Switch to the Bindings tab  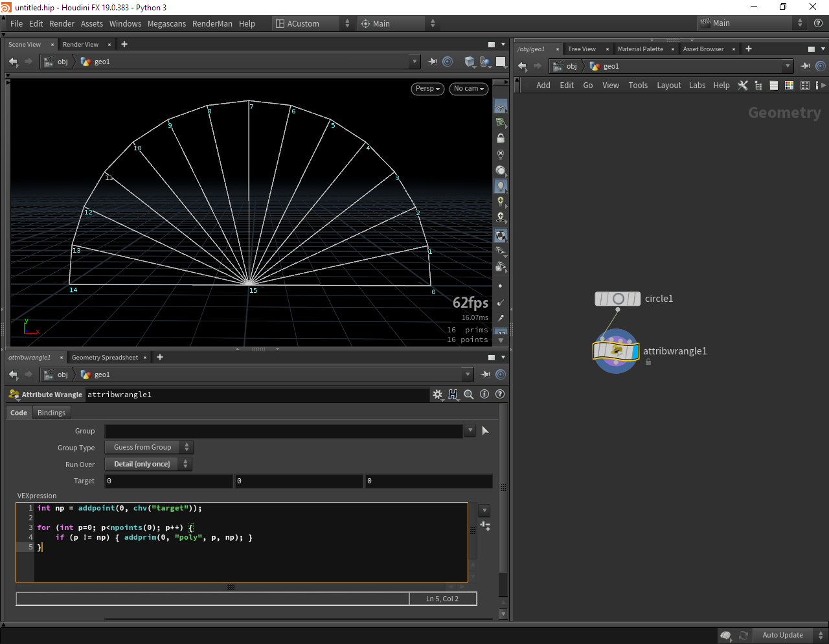(x=51, y=413)
